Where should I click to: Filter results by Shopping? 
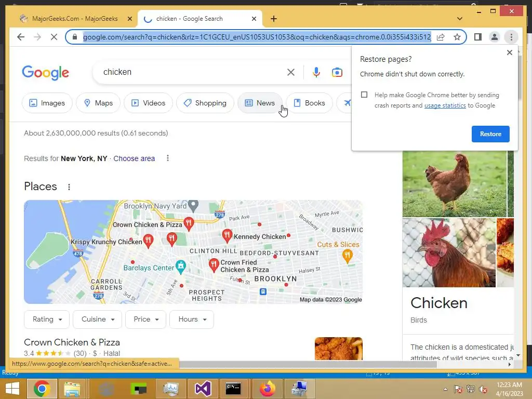(205, 103)
